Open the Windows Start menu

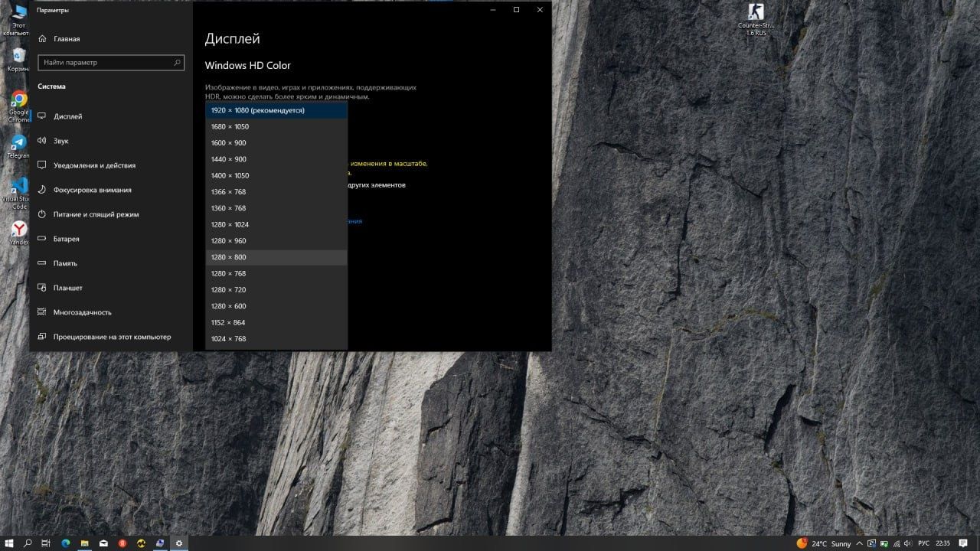pyautogui.click(x=9, y=543)
